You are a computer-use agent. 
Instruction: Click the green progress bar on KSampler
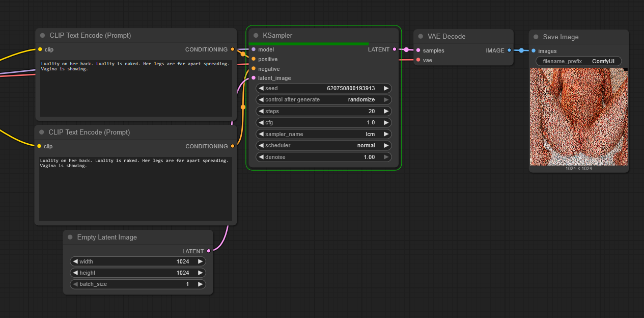(x=309, y=44)
